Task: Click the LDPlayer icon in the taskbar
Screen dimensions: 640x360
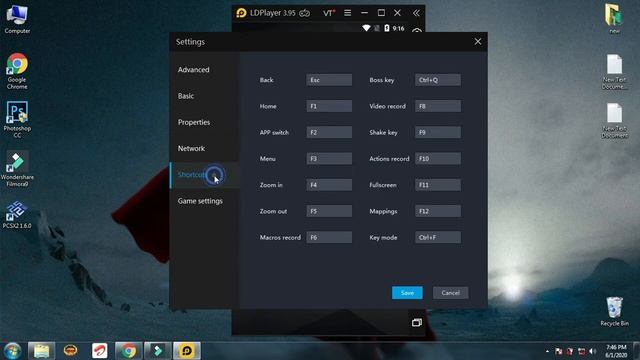Action: pos(187,351)
